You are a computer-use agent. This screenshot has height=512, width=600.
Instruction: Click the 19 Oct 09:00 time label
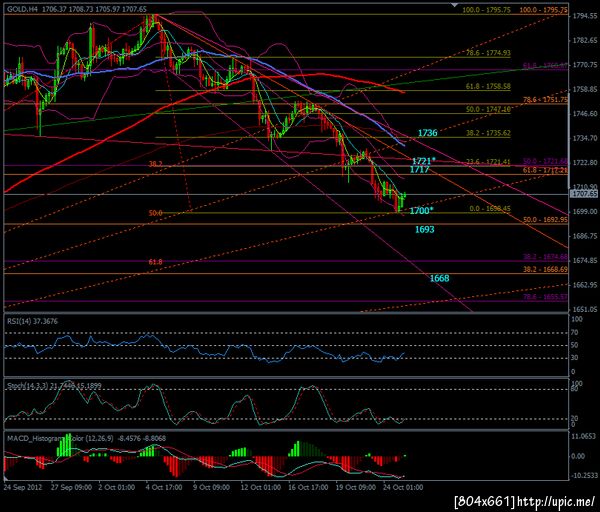pos(355,488)
